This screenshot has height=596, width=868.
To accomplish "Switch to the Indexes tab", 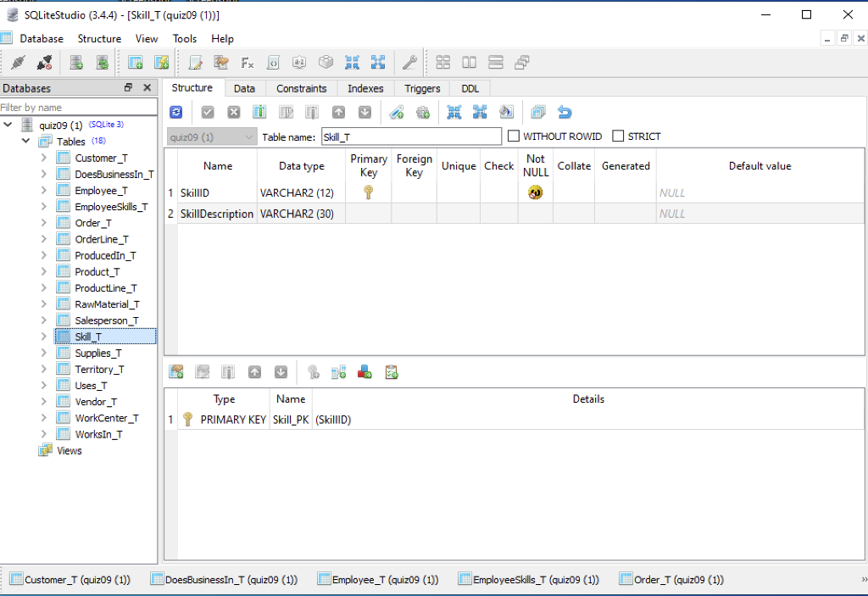I will pos(365,89).
